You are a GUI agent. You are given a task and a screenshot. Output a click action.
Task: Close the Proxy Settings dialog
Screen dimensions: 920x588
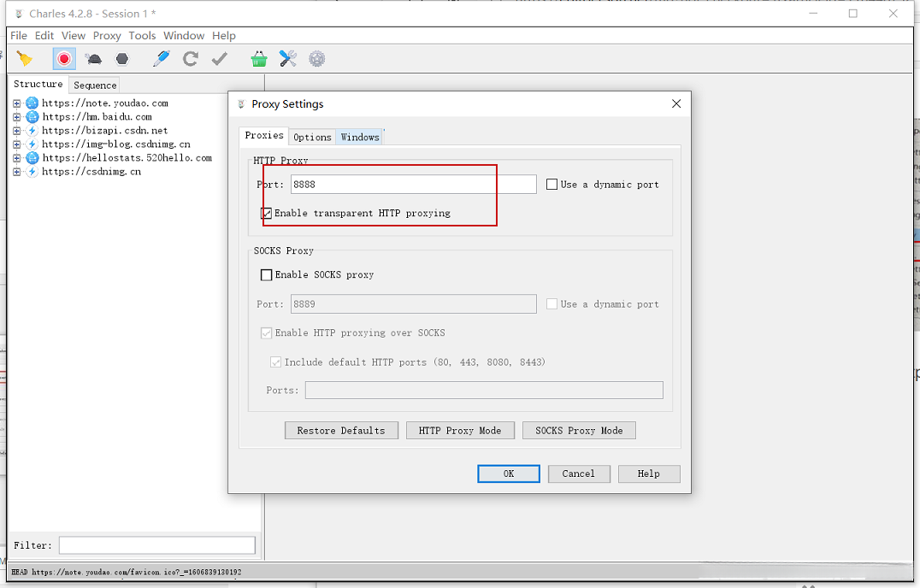676,103
